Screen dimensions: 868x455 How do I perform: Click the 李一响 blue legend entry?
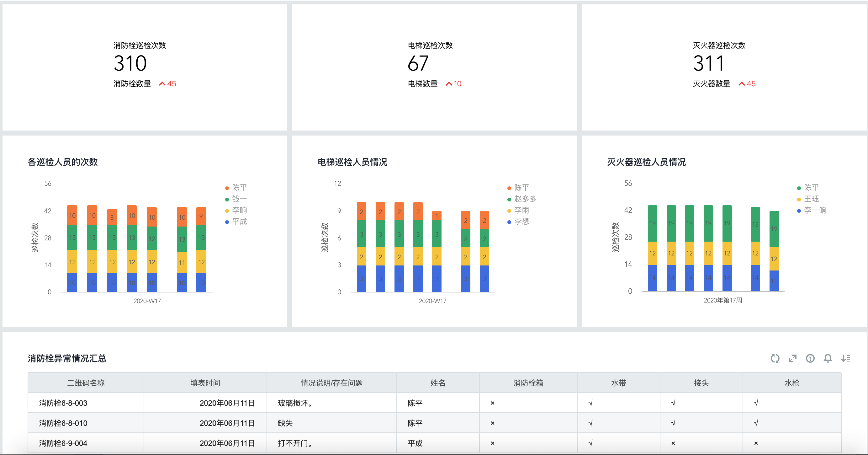[811, 210]
